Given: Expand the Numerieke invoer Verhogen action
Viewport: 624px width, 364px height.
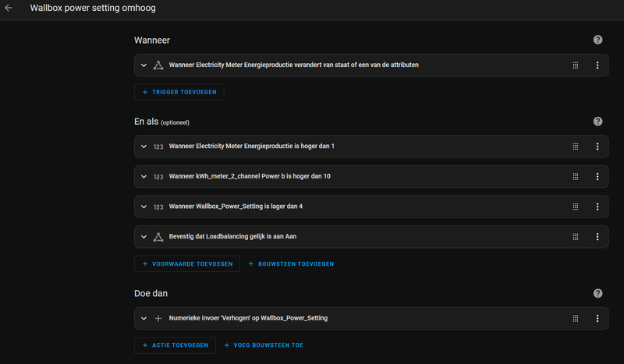Looking at the screenshot, I should 144,318.
